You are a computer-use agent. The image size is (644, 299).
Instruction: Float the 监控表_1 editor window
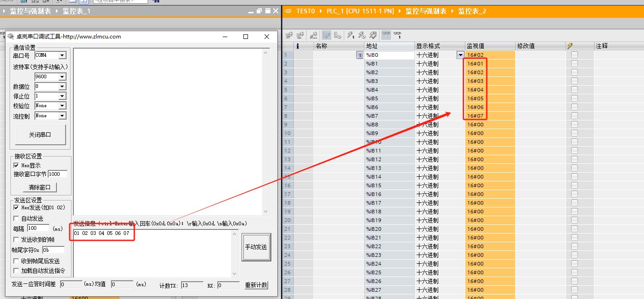click(x=259, y=11)
